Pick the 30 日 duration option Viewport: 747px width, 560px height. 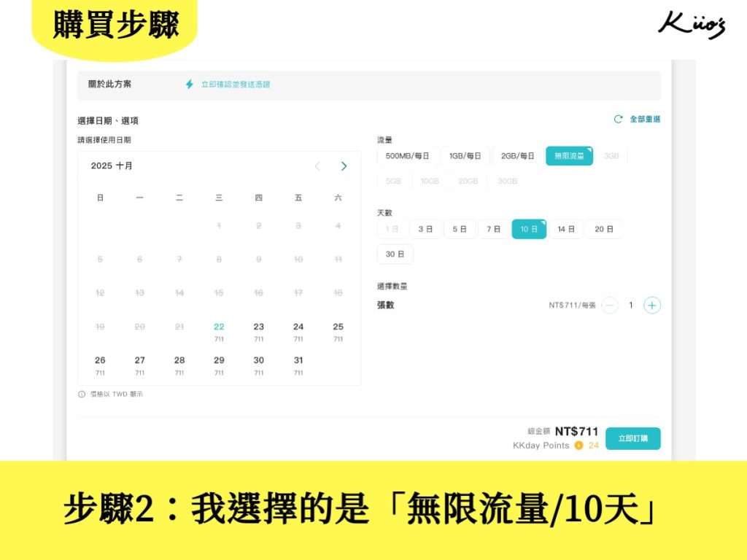tap(395, 254)
